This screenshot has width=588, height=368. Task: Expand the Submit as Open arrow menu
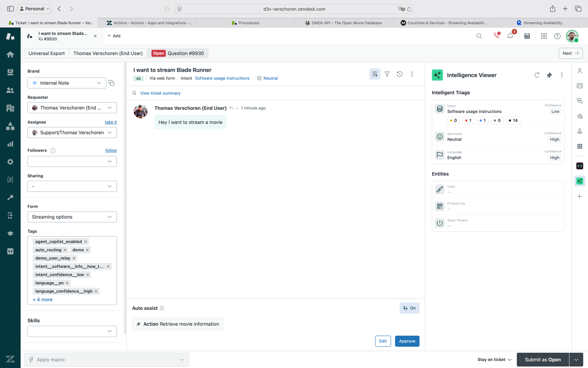pyautogui.click(x=576, y=359)
